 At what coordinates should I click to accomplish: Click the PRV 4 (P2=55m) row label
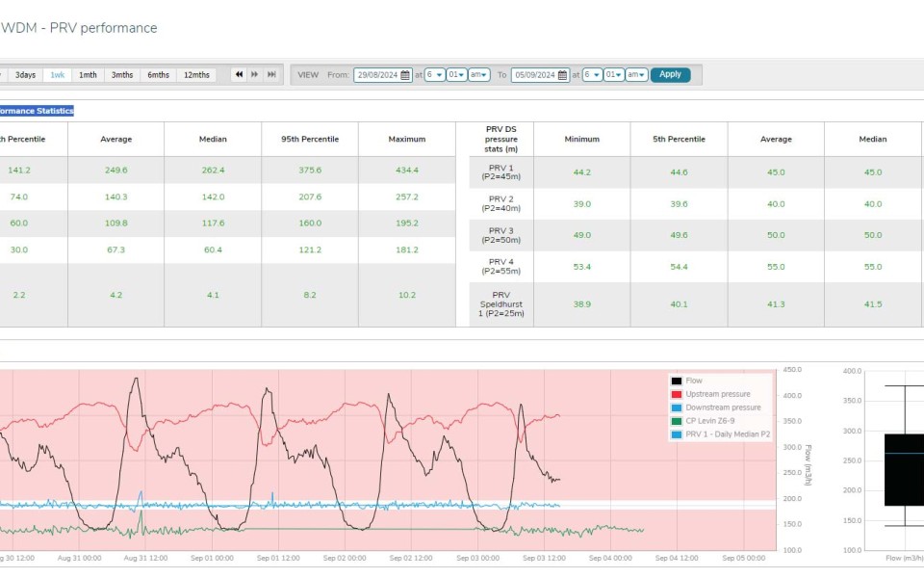click(x=500, y=267)
